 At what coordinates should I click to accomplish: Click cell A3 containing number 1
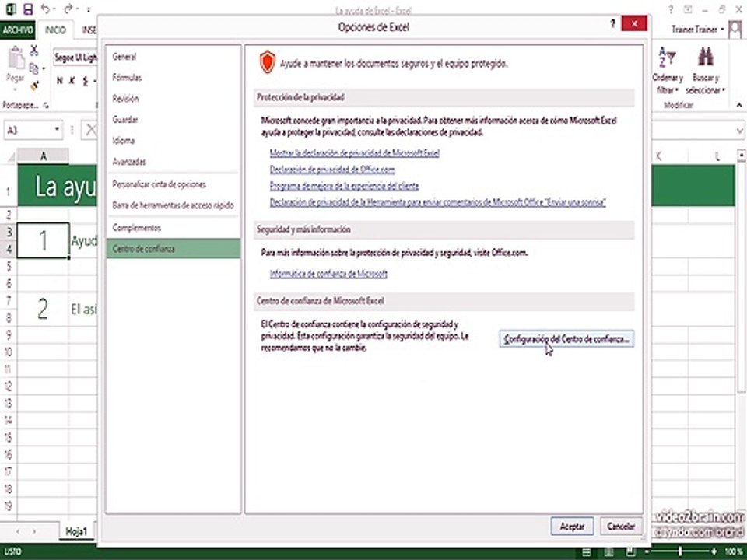[43, 240]
